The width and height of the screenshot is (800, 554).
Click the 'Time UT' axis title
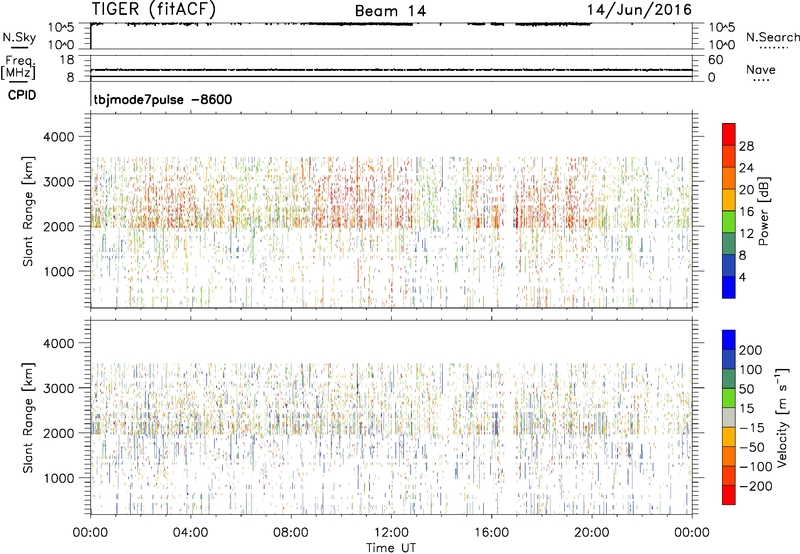click(391, 548)
